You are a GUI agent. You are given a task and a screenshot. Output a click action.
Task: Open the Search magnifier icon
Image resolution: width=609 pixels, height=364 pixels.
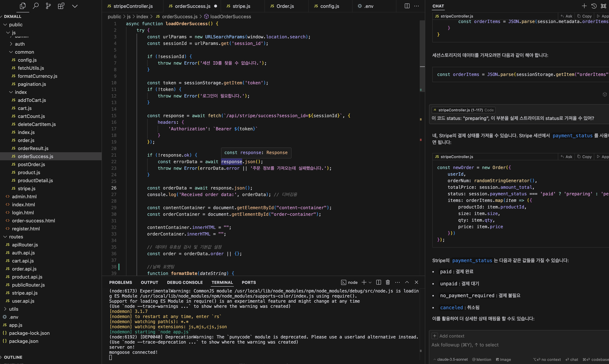tap(36, 6)
